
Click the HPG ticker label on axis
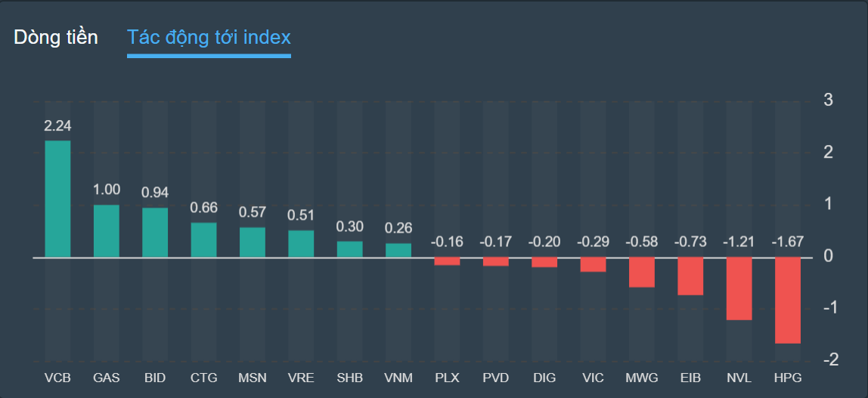787,378
